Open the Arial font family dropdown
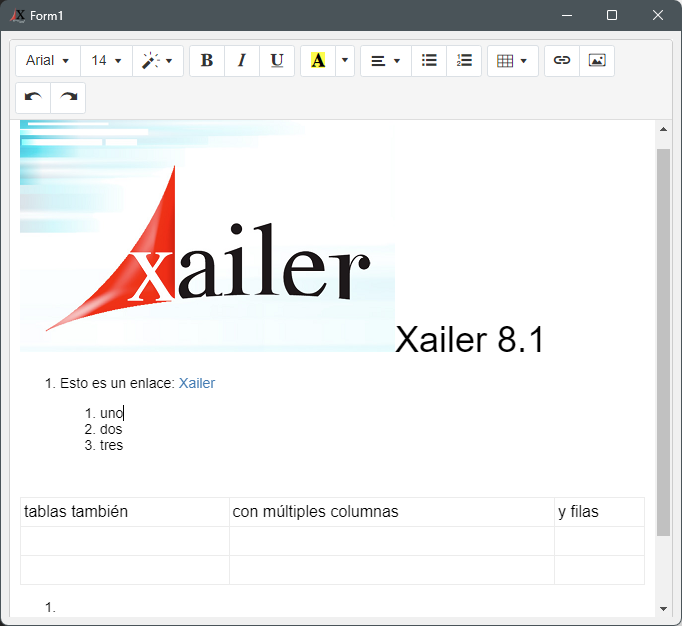 [48, 60]
